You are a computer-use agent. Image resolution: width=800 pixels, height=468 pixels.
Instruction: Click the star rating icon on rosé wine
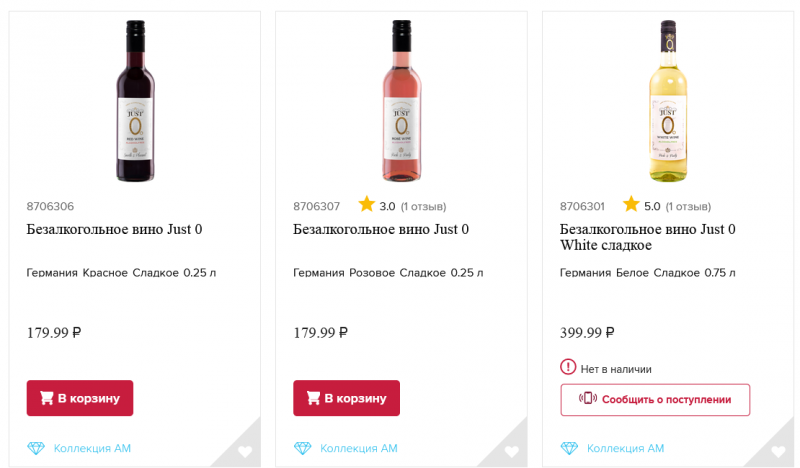(x=366, y=205)
